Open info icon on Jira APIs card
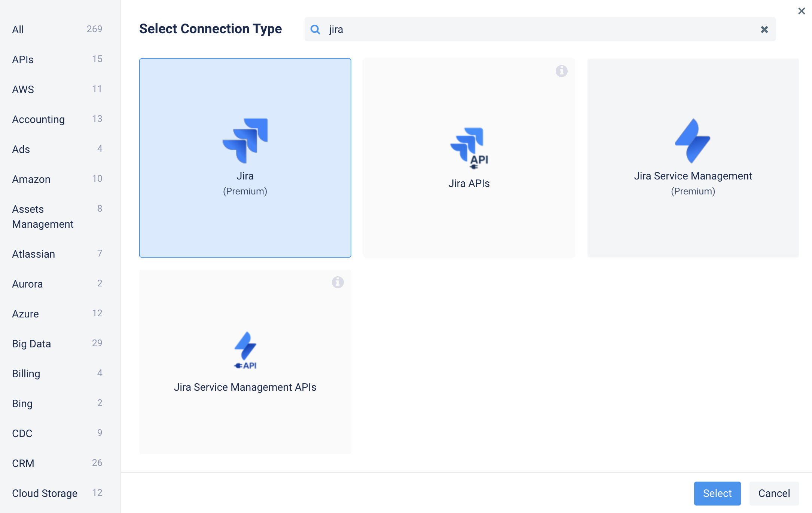812x513 pixels. [561, 71]
